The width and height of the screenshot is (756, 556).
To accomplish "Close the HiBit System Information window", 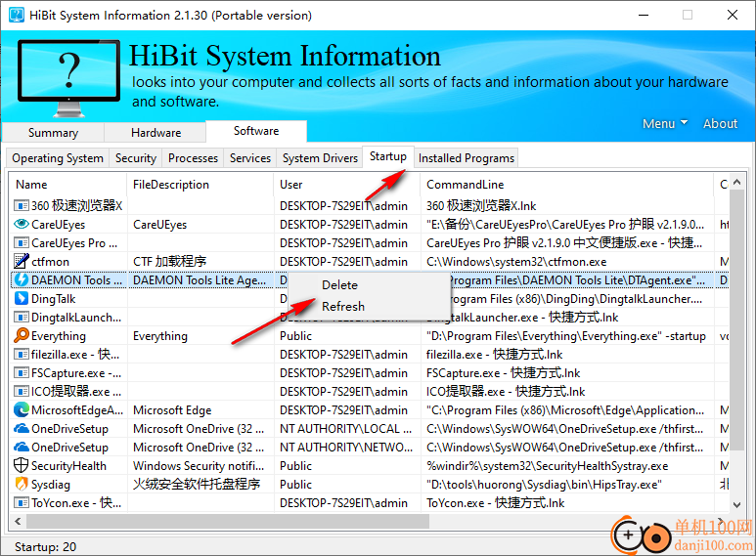I will [733, 15].
